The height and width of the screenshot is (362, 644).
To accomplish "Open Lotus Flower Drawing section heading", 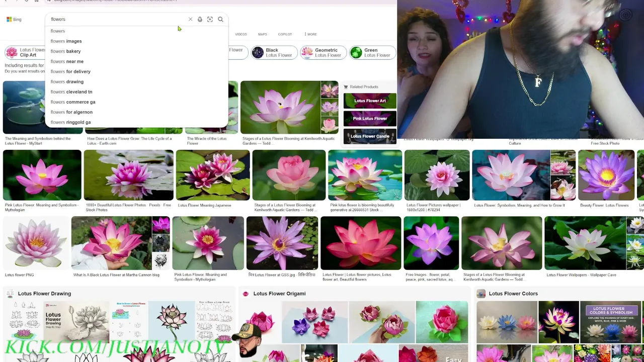I will coord(44,294).
